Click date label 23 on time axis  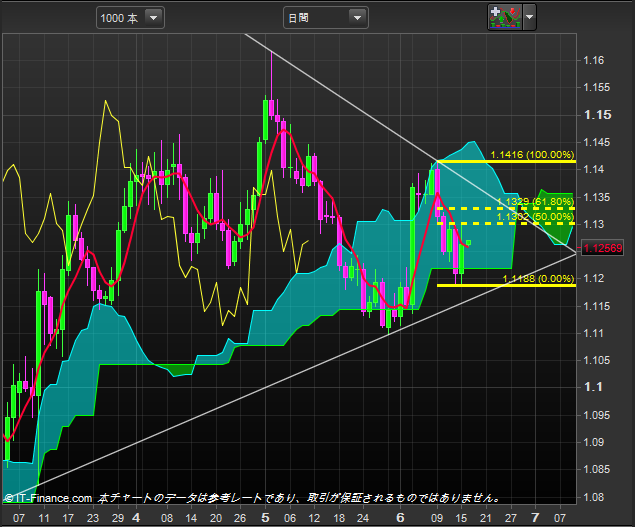click(x=93, y=518)
